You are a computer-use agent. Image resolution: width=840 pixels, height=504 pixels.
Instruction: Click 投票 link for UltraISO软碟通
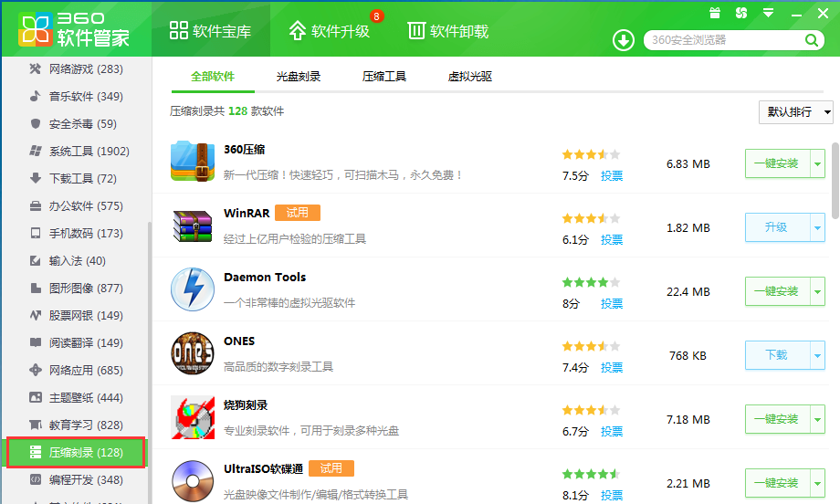611,496
